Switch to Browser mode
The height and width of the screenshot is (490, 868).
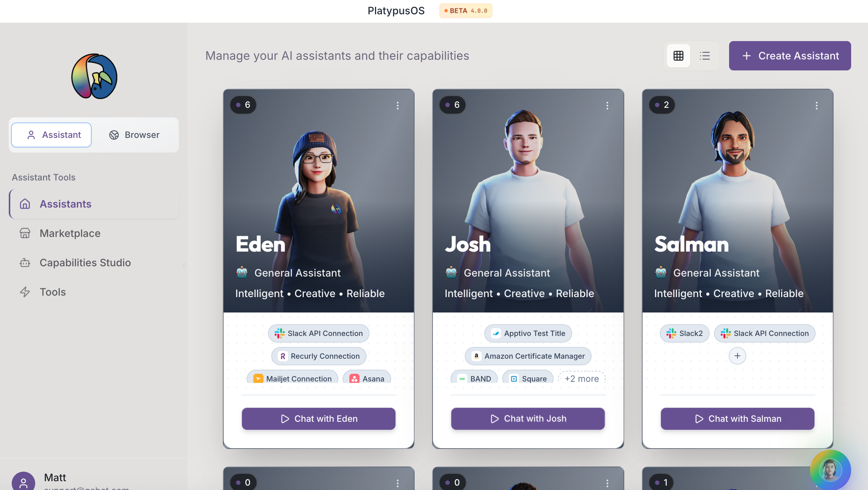click(135, 135)
